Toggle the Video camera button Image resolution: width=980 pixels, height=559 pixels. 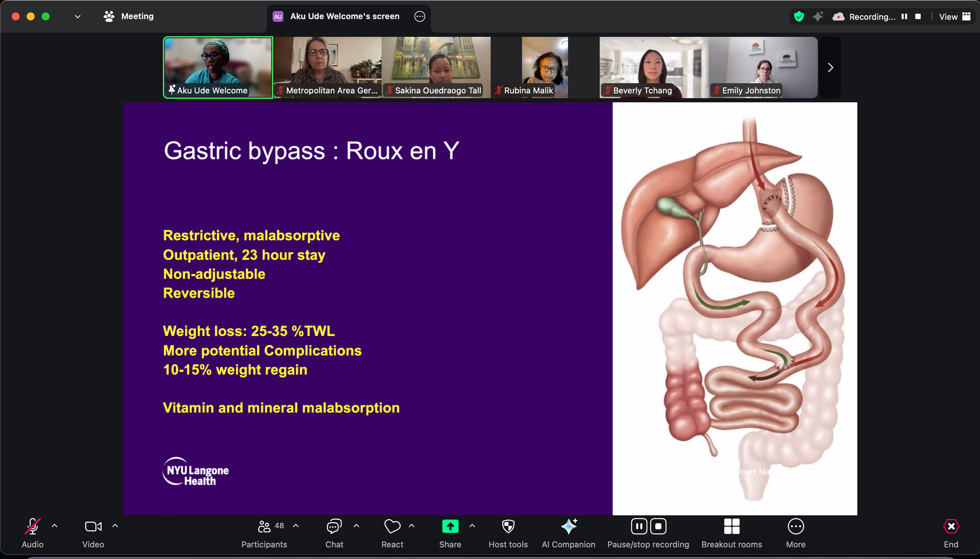(x=93, y=532)
